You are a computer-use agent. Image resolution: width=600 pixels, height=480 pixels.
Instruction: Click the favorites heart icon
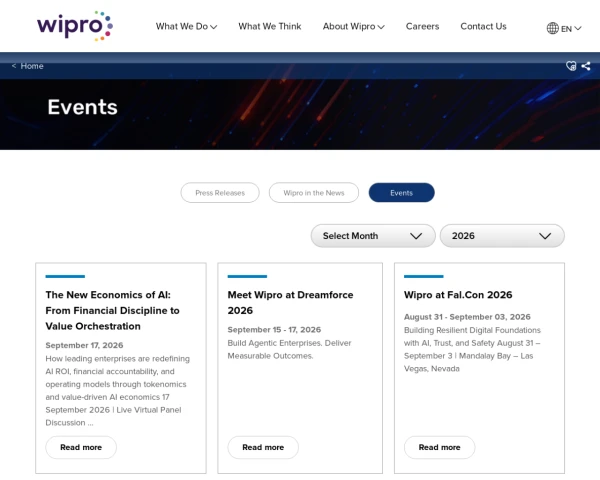pyautogui.click(x=571, y=66)
